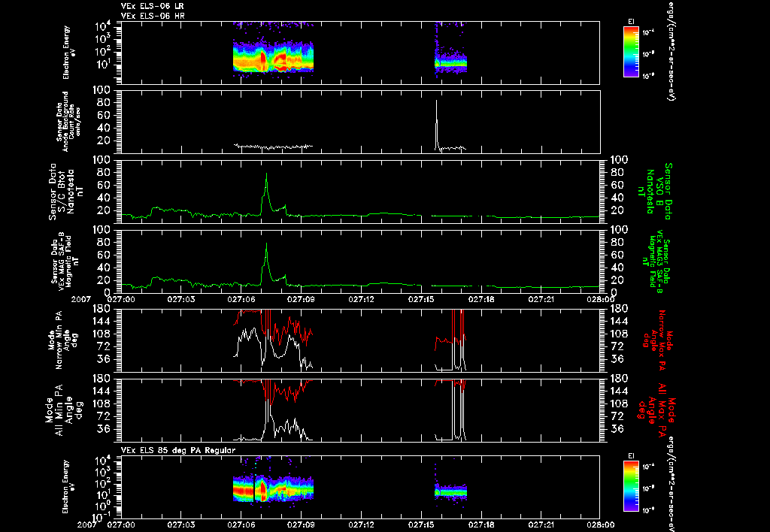Click the large electron data block in ELS-06 spectrogram
This screenshot has width=770, height=532.
273,57
